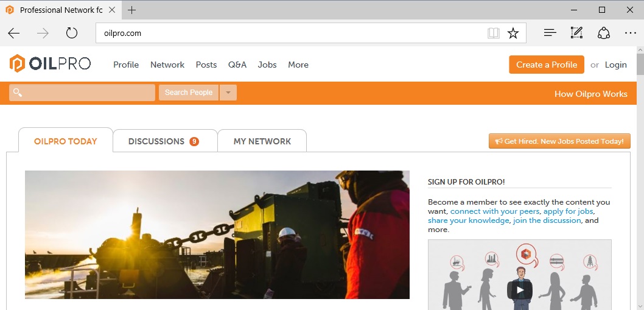
Task: Open the Jobs menu item
Action: pos(267,65)
